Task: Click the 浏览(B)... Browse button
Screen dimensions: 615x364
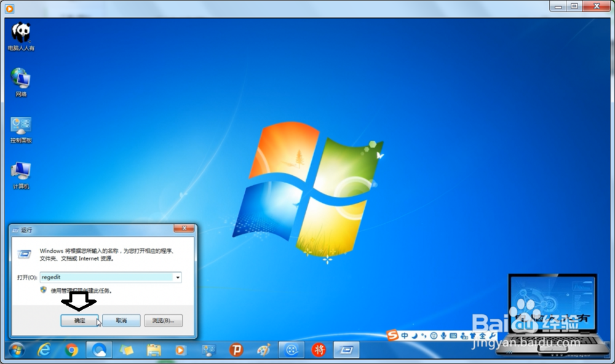Action: [x=163, y=320]
